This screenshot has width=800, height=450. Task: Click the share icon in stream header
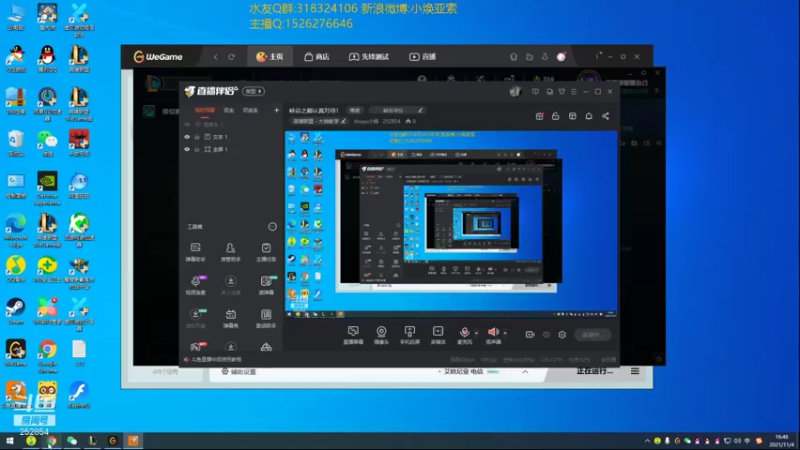tap(606, 116)
